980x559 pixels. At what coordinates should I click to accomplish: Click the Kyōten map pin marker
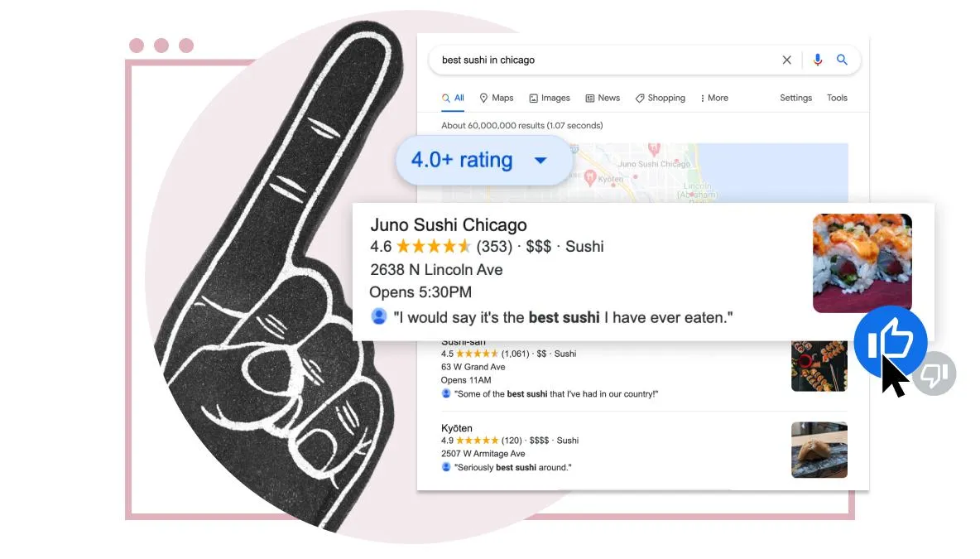tap(590, 178)
